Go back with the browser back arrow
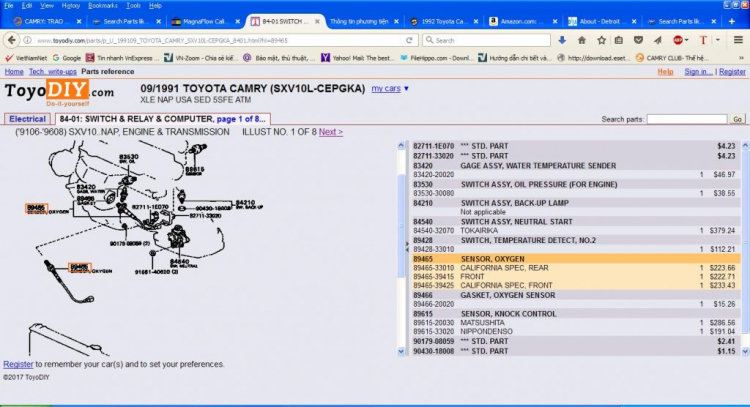 pos(11,40)
